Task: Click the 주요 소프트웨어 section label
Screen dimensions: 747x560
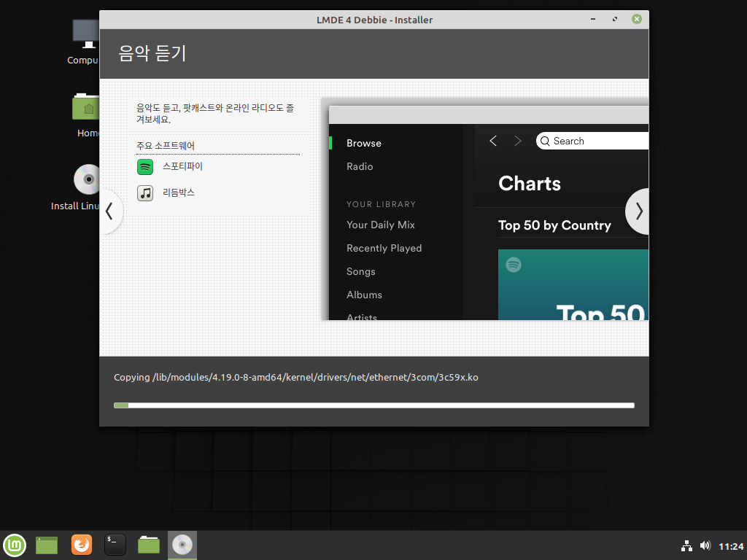Action: (166, 146)
